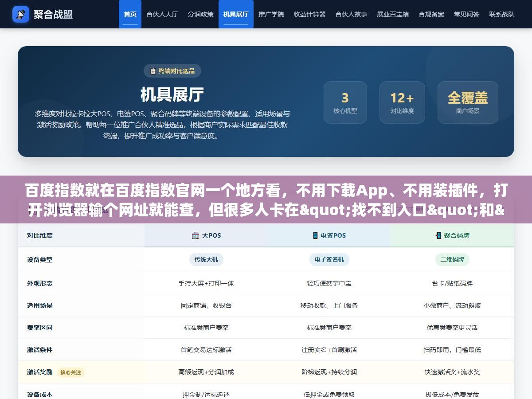Image resolution: width=532 pixels, height=399 pixels.
Task: Click the 电子签名机 tag
Action: pos(329,259)
